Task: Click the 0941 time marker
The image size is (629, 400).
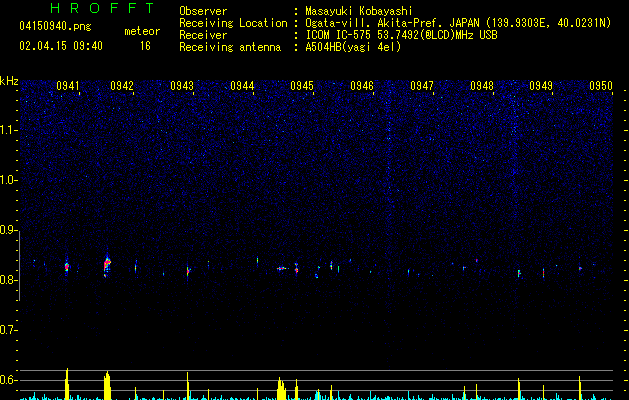Action: 68,86
